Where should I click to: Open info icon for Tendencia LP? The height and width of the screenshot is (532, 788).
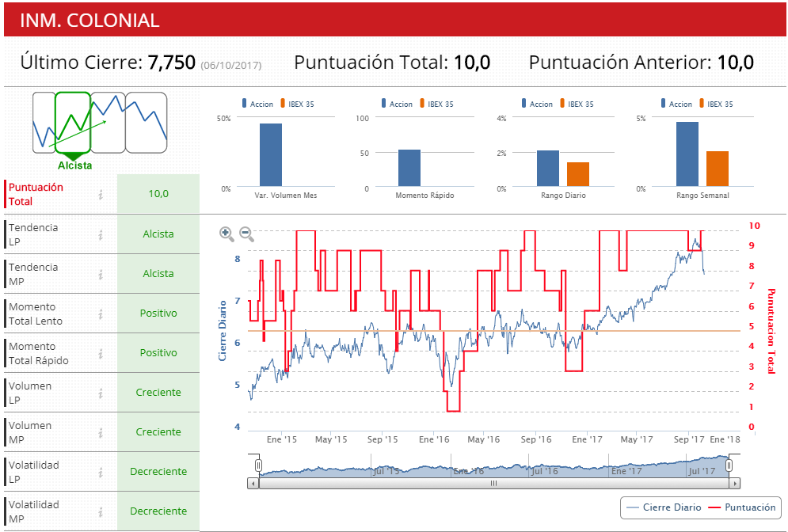coord(101,234)
